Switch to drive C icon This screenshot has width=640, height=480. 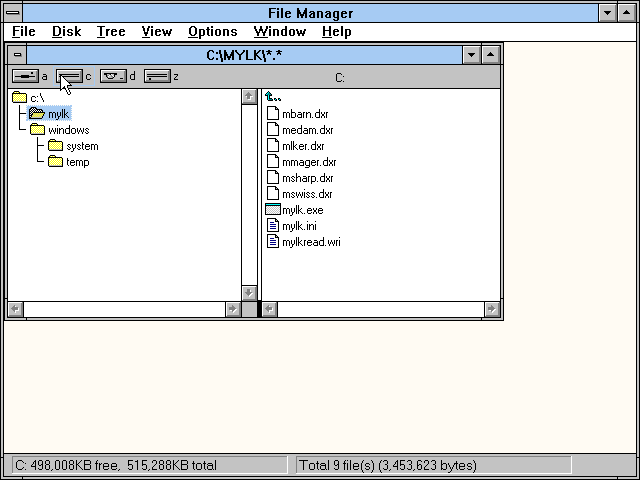coord(69,76)
